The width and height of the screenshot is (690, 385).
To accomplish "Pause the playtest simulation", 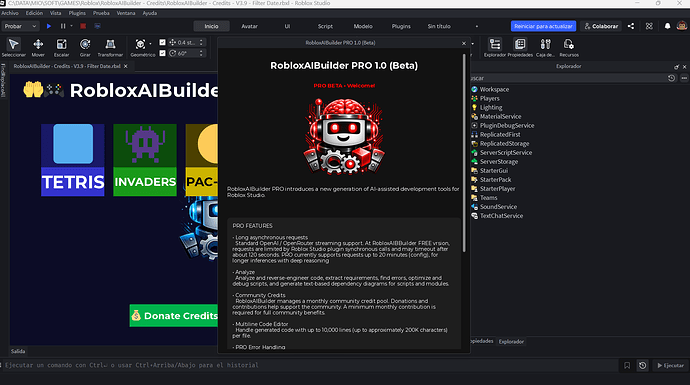I will click(63, 26).
